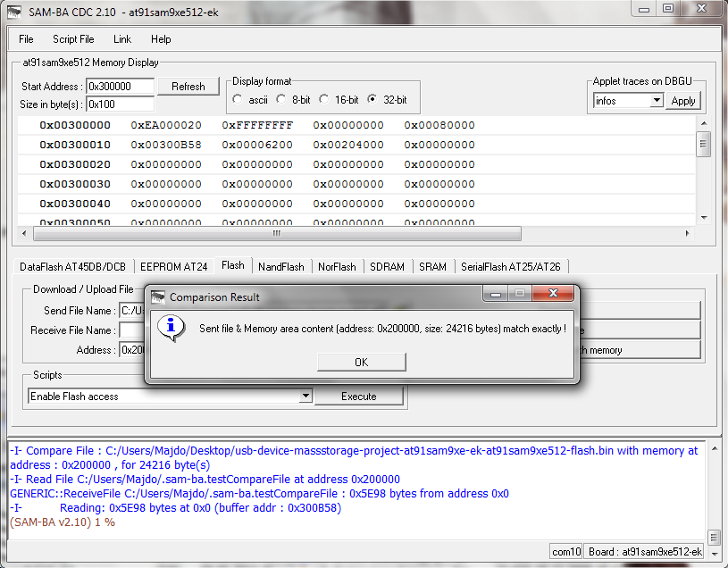Click the SAM-BA application icon in title bar
728x568 pixels.
click(14, 12)
